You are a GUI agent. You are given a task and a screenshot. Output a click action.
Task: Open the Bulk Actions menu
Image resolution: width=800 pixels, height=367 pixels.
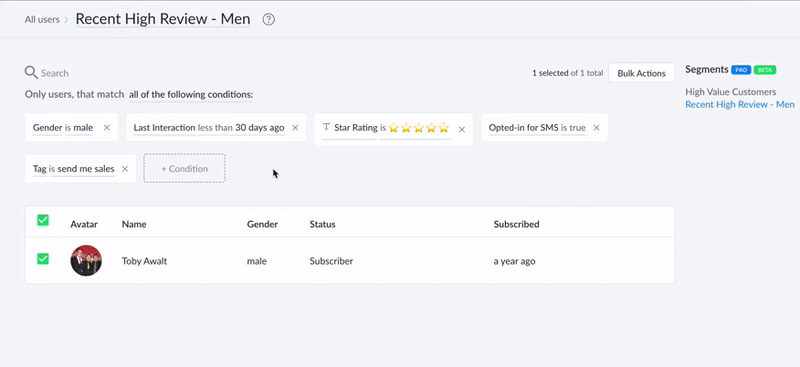coord(642,73)
